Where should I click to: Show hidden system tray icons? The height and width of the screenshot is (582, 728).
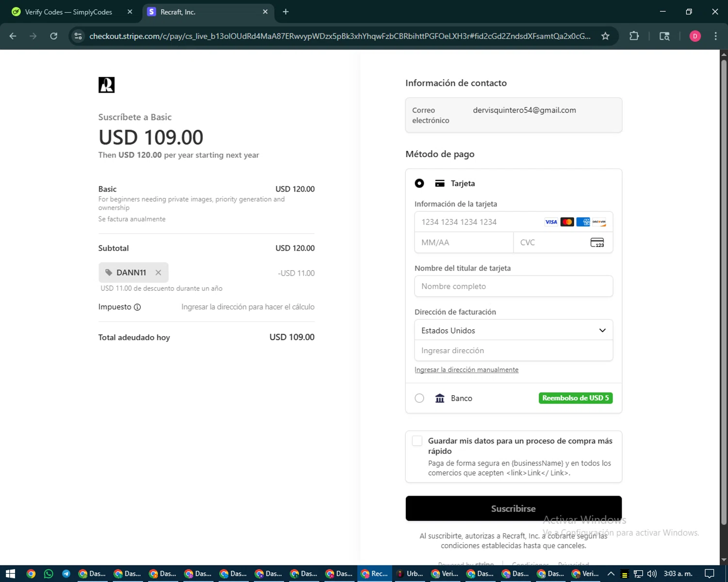[611, 574]
